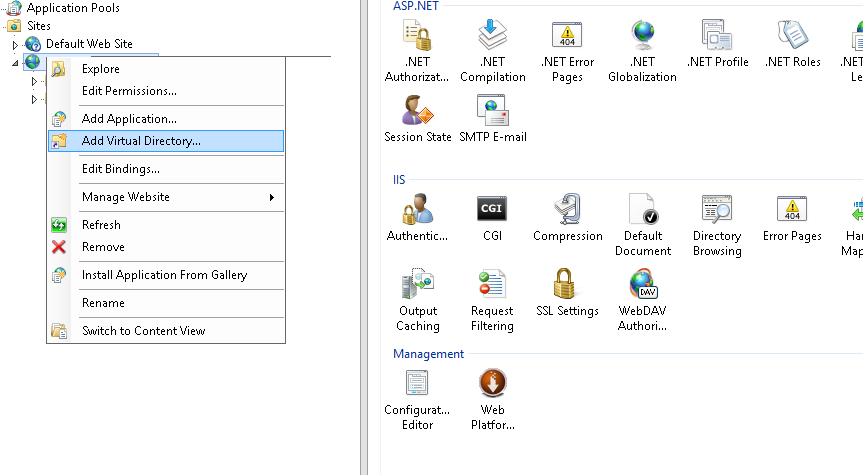Click Refresh in the context menu

point(166,225)
